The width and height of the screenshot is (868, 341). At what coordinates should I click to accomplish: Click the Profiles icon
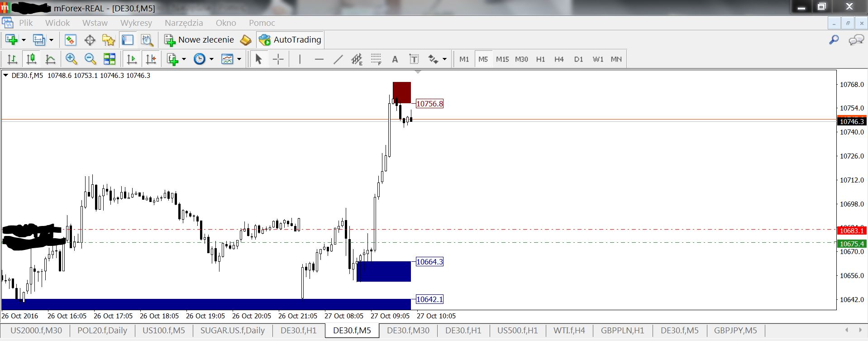tap(39, 40)
